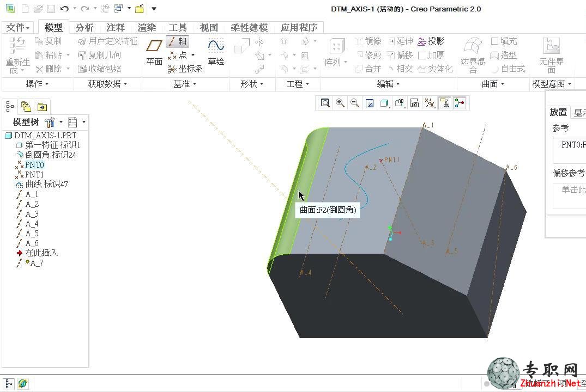This screenshot has width=586, height=392.
Task: Switch to the 注释 ribbon tab
Action: 116,27
